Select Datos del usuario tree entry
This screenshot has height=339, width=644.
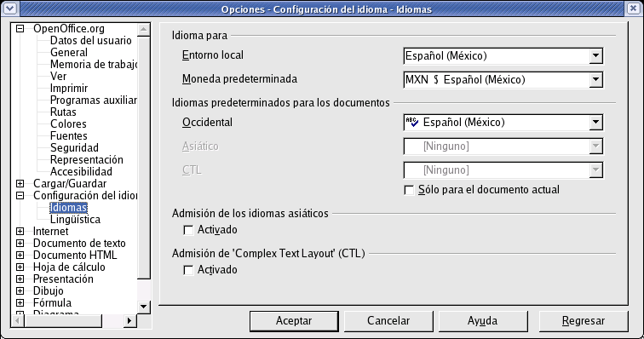(91, 41)
